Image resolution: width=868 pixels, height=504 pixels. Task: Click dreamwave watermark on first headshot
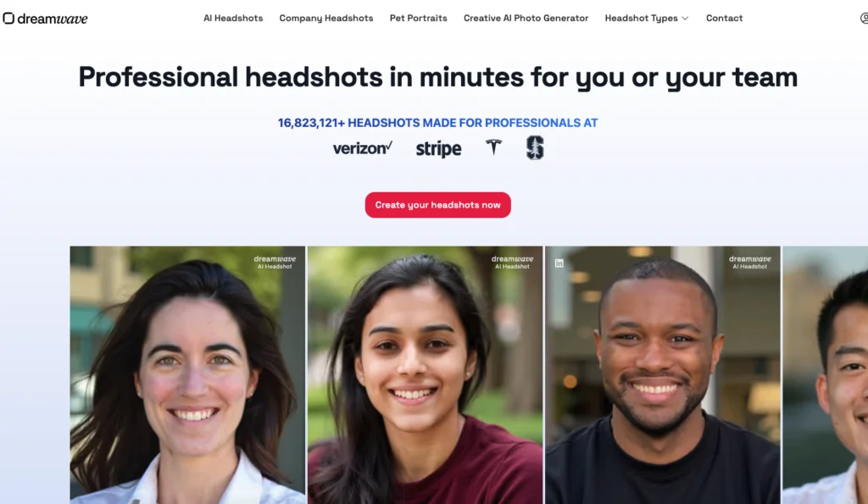click(x=275, y=262)
